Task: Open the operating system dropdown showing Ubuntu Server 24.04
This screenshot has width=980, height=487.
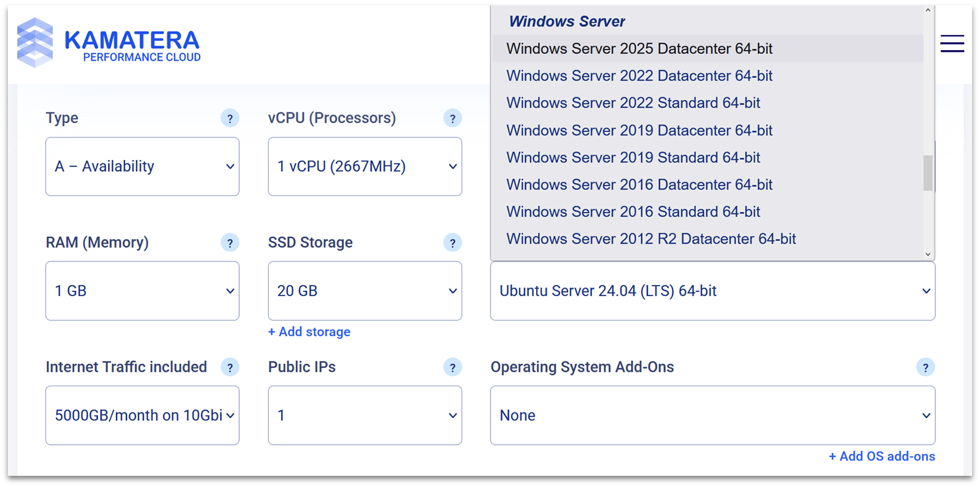Action: pos(713,291)
